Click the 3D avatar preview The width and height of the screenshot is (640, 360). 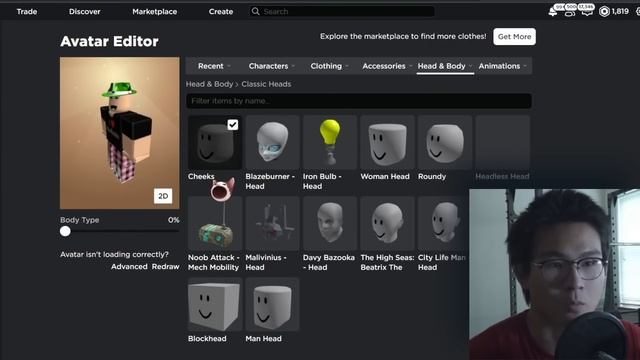120,133
